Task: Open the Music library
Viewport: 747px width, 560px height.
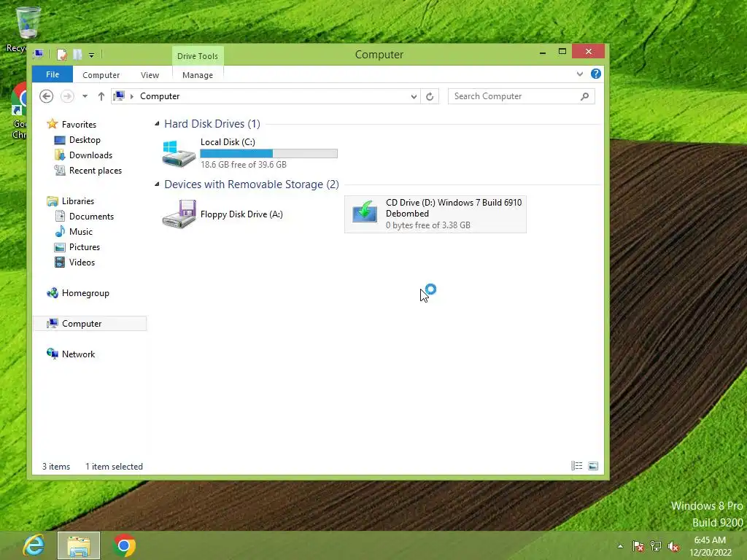Action: click(x=80, y=232)
